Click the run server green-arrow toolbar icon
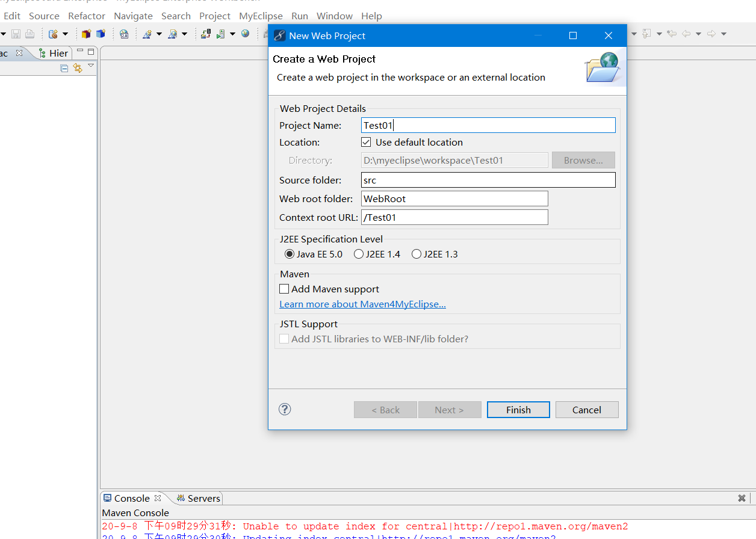 pos(221,34)
